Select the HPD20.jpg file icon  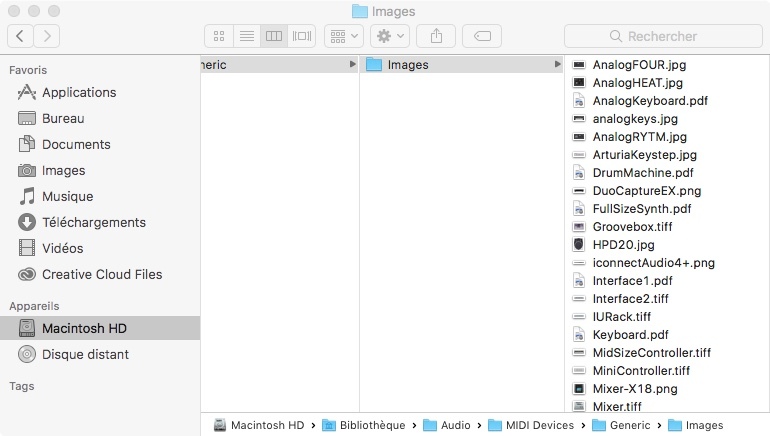click(x=578, y=245)
